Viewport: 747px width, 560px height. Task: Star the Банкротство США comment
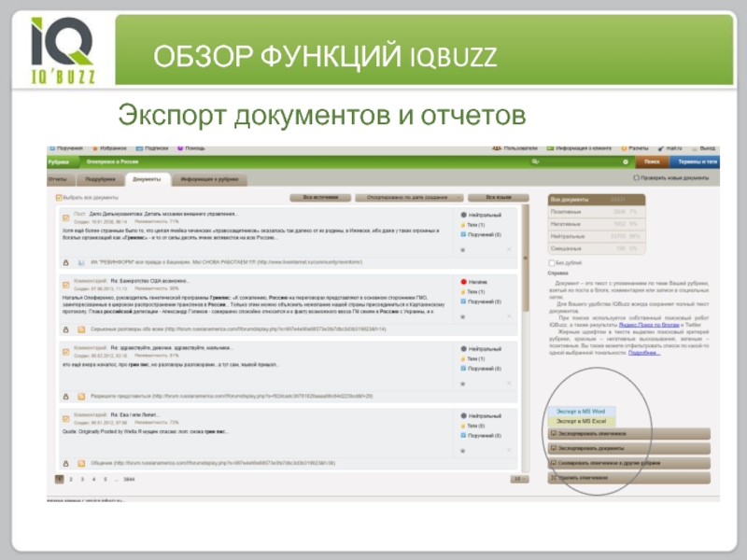pyautogui.click(x=462, y=316)
